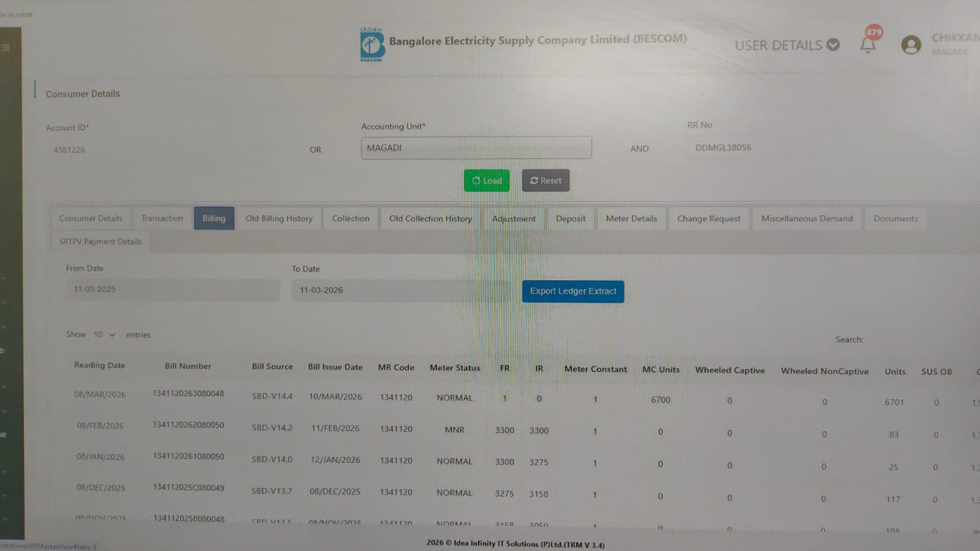Click the To Date field
This screenshot has width=980, height=551.
point(400,291)
